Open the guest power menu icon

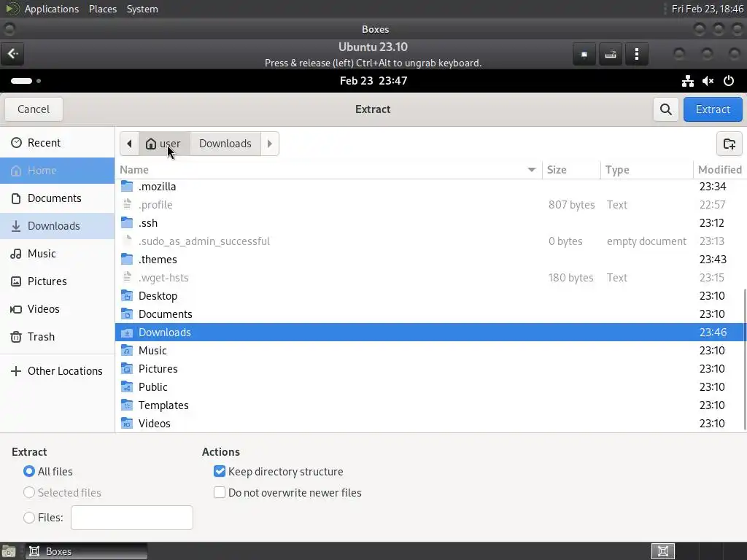[729, 81]
